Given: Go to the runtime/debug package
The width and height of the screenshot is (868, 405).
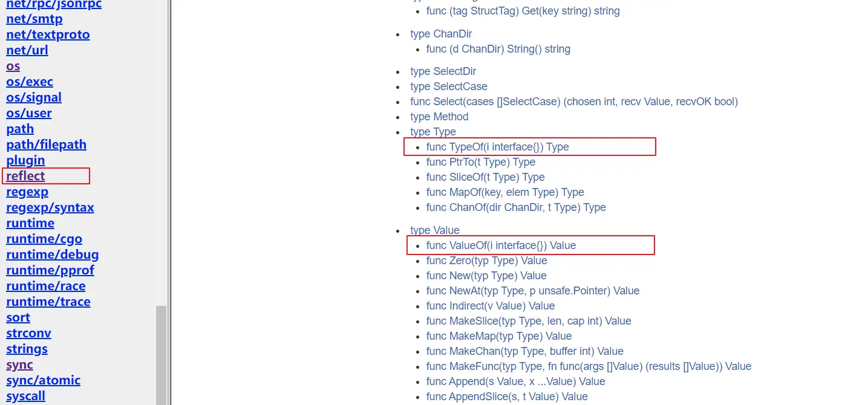Looking at the screenshot, I should point(52,254).
